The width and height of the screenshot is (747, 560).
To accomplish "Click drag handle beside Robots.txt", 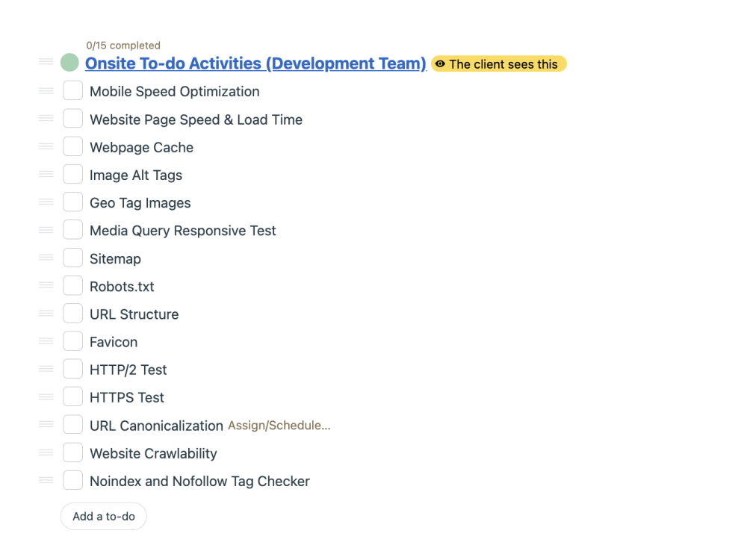I will 46,284.
